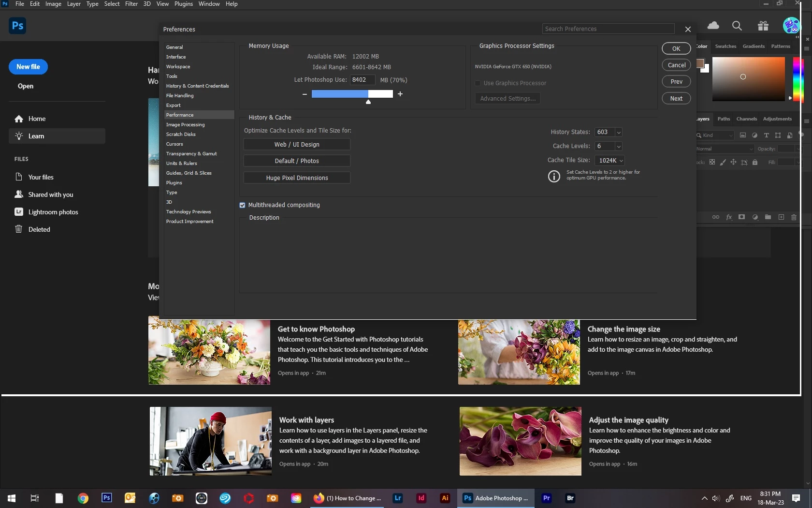Click the prevent artboard auto-nesting lock icon
The width and height of the screenshot is (812, 508).
[744, 163]
